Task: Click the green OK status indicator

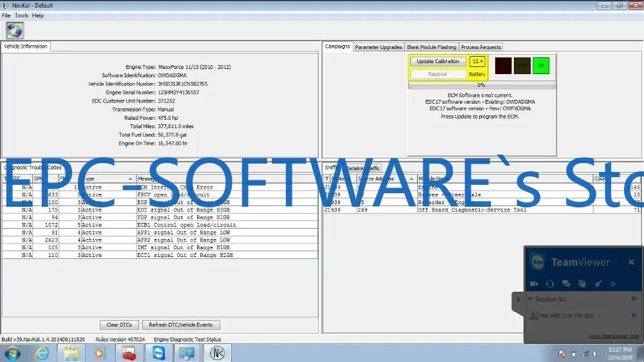Action: tap(541, 66)
